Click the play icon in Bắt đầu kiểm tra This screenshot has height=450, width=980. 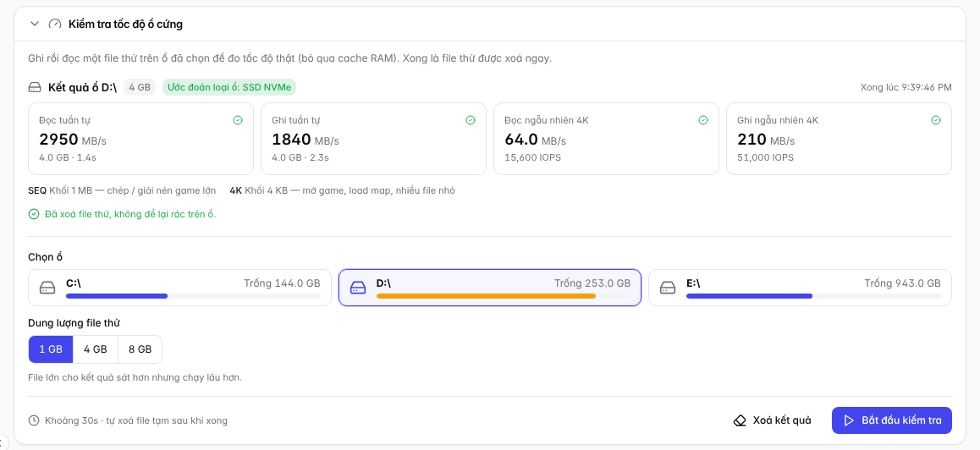pos(849,420)
